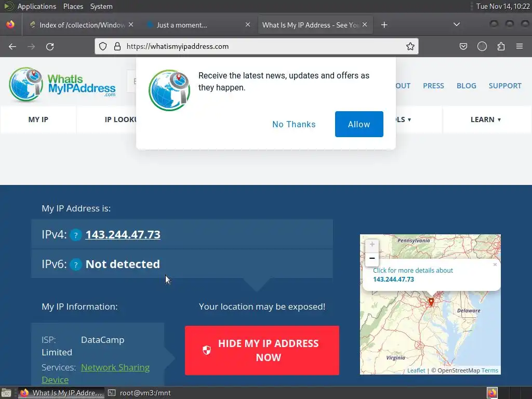Image resolution: width=532 pixels, height=399 pixels.
Task: Click the padlock site security icon
Action: click(117, 46)
